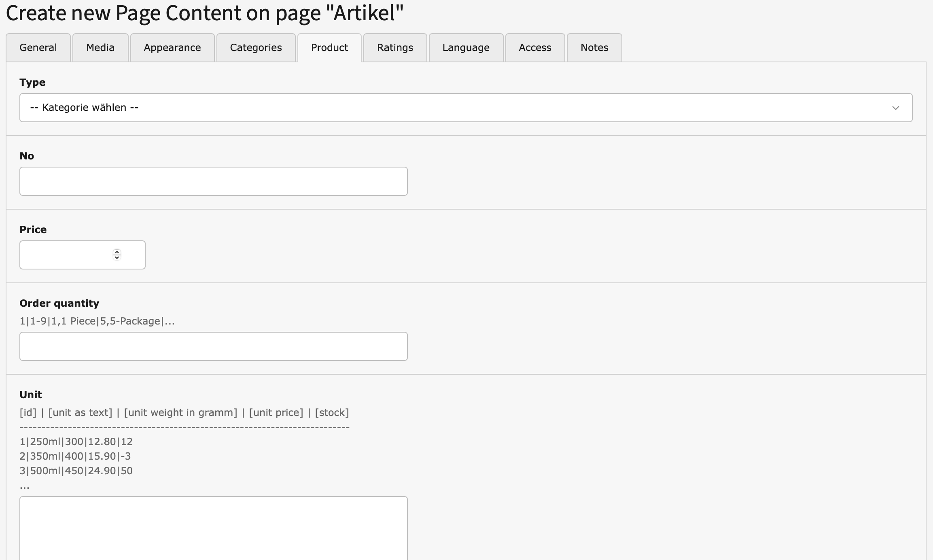Click the active Product tab
Viewport: 933px width, 560px height.
pyautogui.click(x=329, y=48)
